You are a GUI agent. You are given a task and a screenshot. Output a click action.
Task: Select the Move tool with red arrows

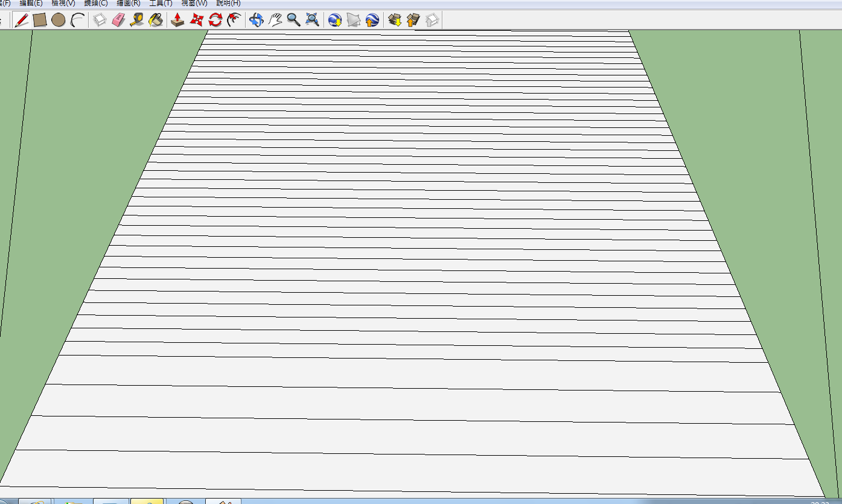pyautogui.click(x=196, y=21)
